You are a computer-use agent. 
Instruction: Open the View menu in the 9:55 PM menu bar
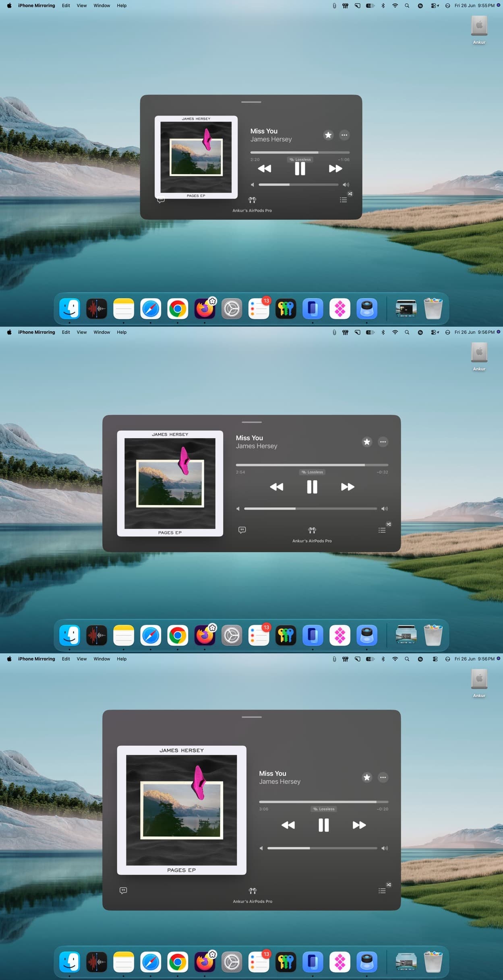[82, 6]
